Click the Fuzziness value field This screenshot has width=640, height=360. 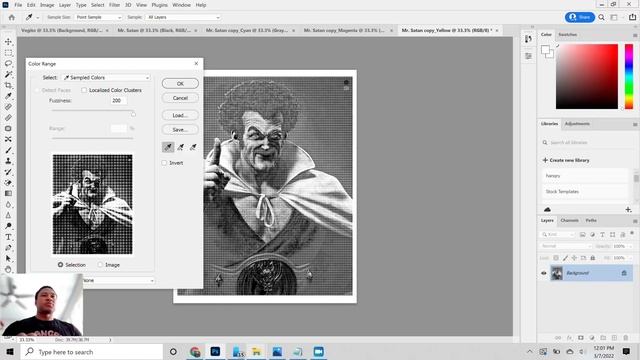click(x=118, y=100)
